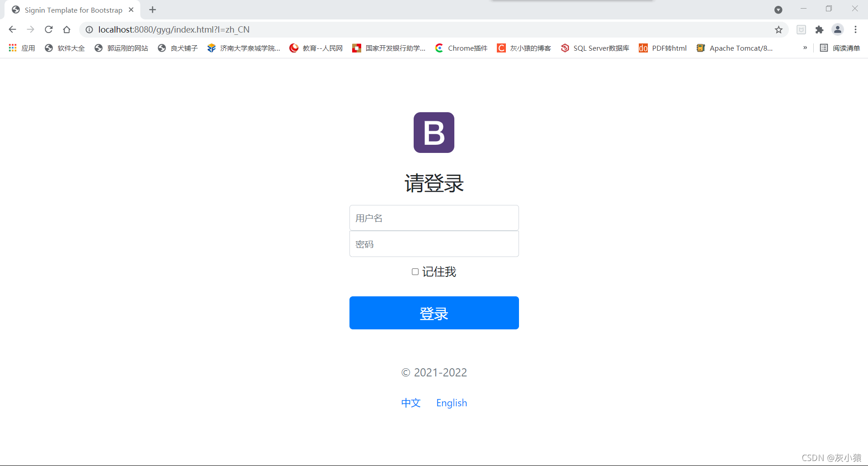Click the grayed extension icon beside puzzle piece
Image resolution: width=868 pixels, height=466 pixels.
(x=801, y=29)
